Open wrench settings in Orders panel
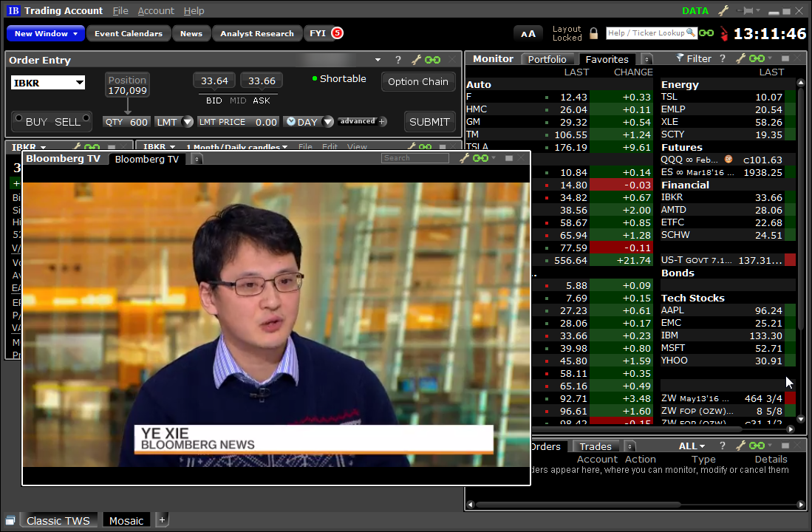 (739, 446)
